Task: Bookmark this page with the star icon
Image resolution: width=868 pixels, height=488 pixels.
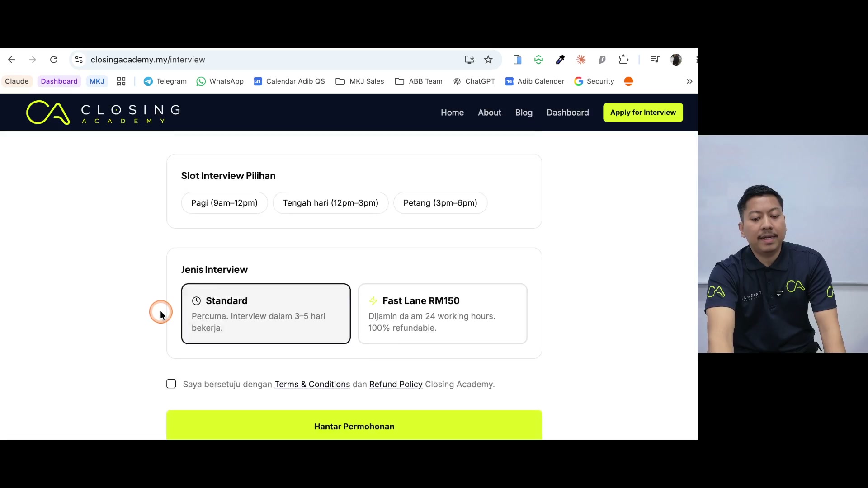Action: coord(488,60)
